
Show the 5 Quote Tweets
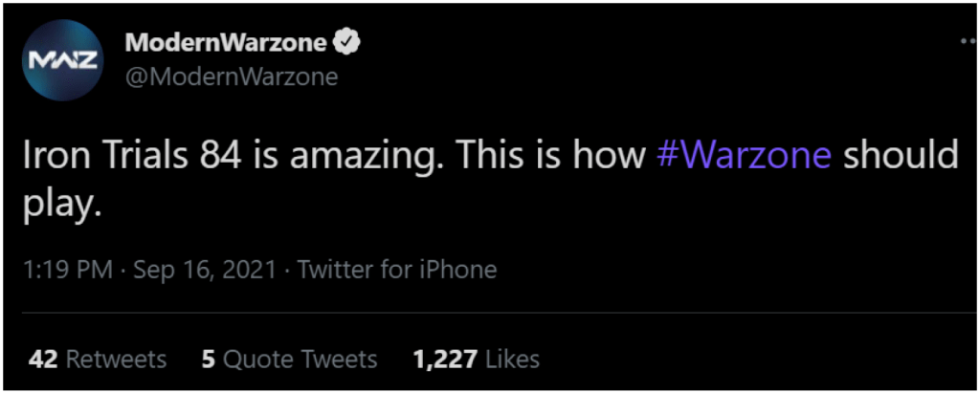tap(289, 360)
